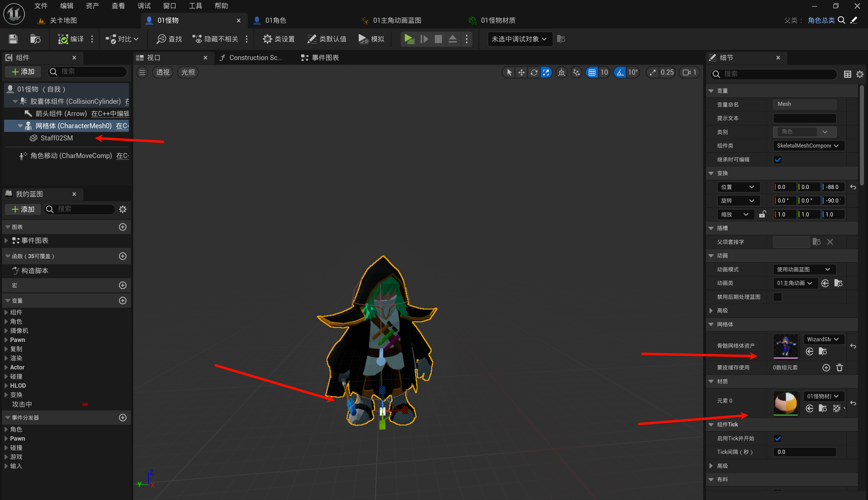This screenshot has height=500, width=868.
Task: Open the SkeletalMeshComponent class dropdown
Action: [x=808, y=146]
